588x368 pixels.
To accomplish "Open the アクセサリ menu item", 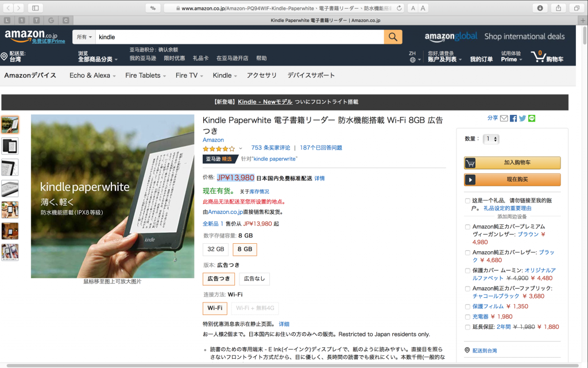I will click(261, 75).
